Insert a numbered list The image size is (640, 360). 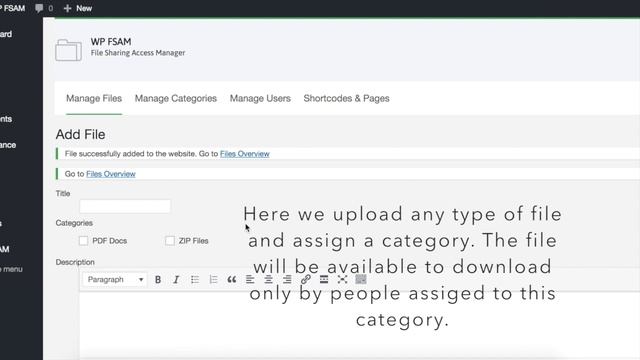213,280
